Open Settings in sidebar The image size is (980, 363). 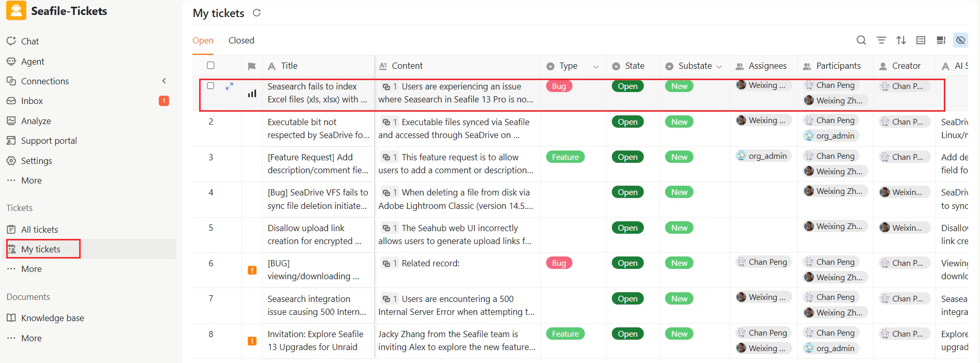[36, 161]
